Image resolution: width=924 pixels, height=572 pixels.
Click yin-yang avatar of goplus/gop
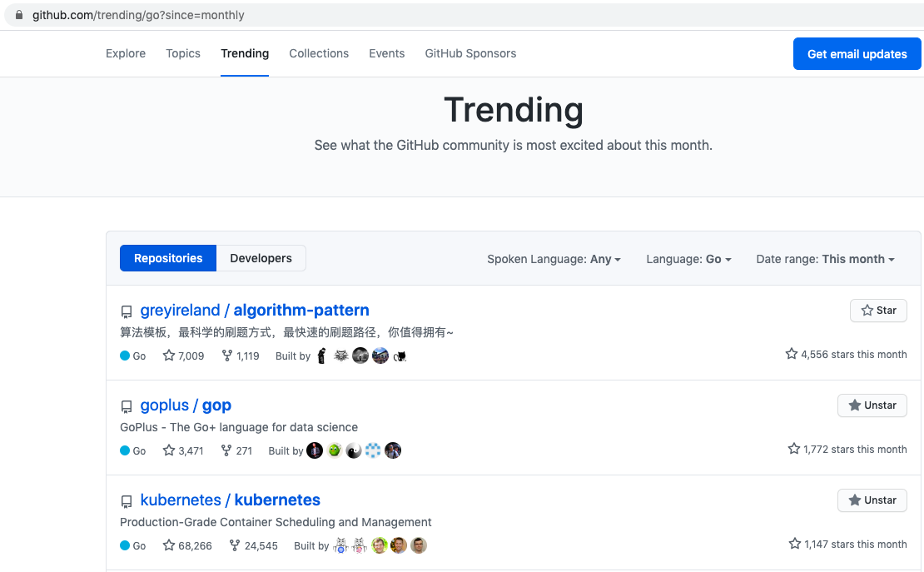(354, 450)
